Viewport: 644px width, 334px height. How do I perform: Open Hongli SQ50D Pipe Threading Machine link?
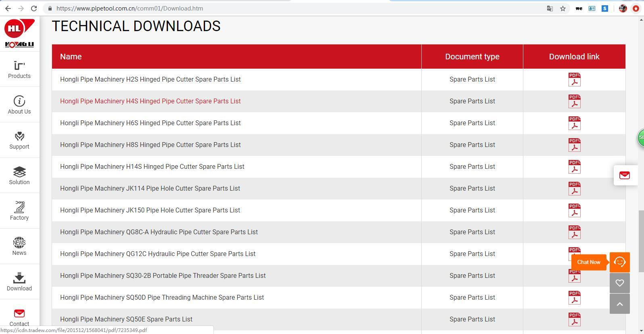coord(162,298)
